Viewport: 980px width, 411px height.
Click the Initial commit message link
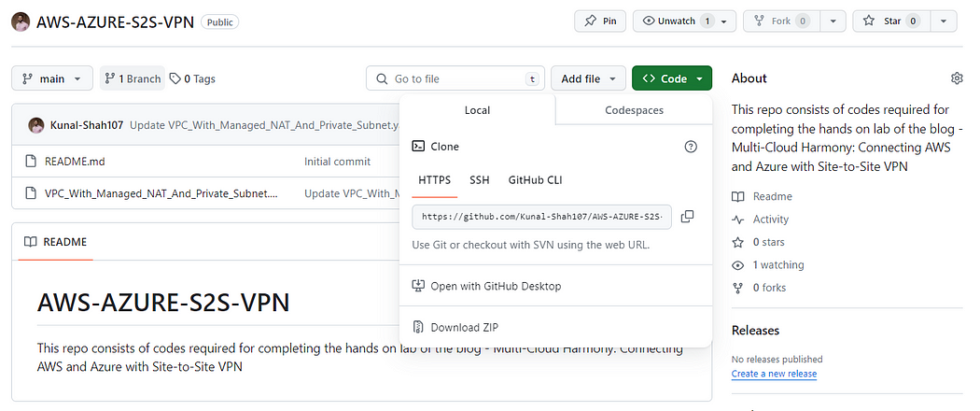click(337, 162)
